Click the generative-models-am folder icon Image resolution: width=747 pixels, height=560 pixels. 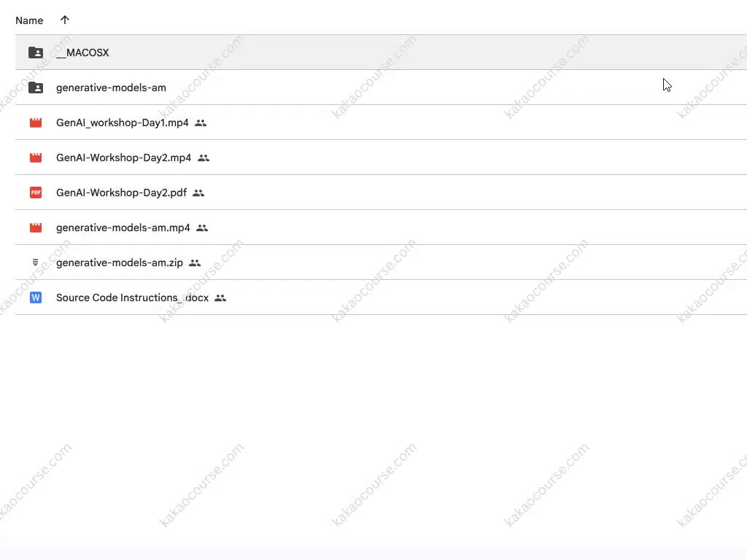(36, 87)
